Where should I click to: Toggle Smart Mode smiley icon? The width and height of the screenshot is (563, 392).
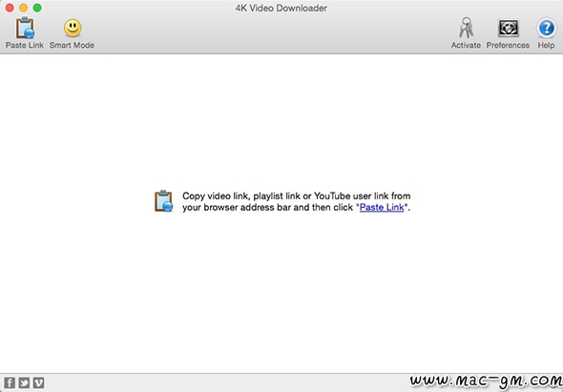pyautogui.click(x=73, y=28)
